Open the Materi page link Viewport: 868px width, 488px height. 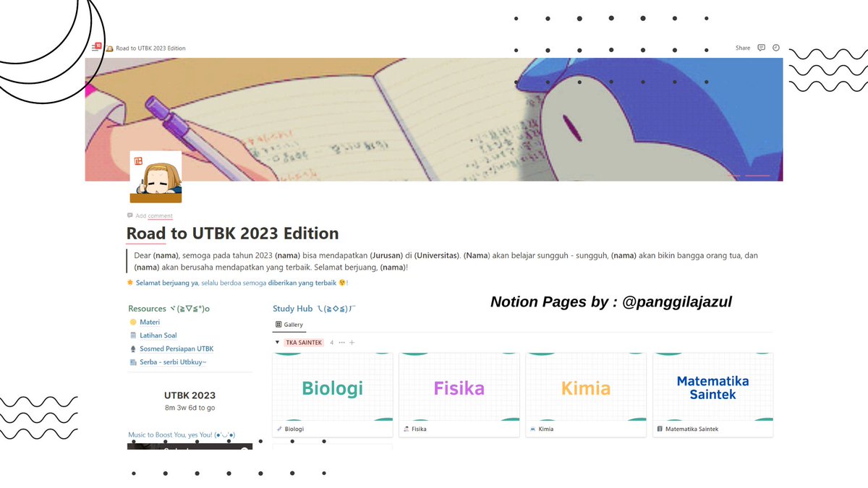150,322
